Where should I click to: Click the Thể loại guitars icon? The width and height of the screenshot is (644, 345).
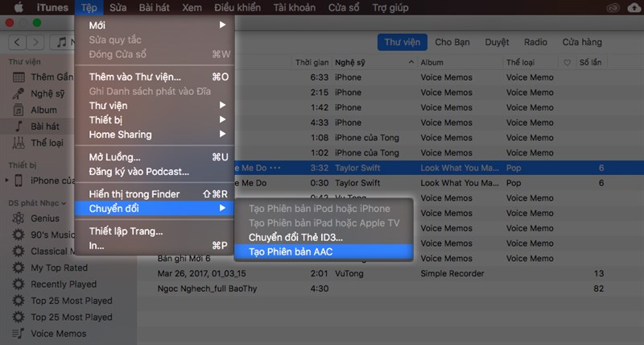(x=19, y=143)
